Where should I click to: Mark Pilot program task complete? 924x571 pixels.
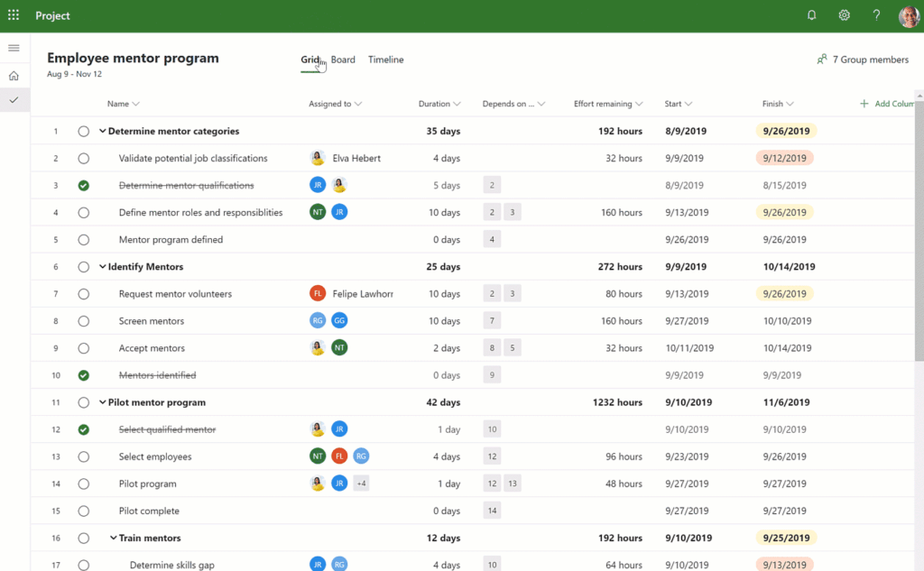84,484
